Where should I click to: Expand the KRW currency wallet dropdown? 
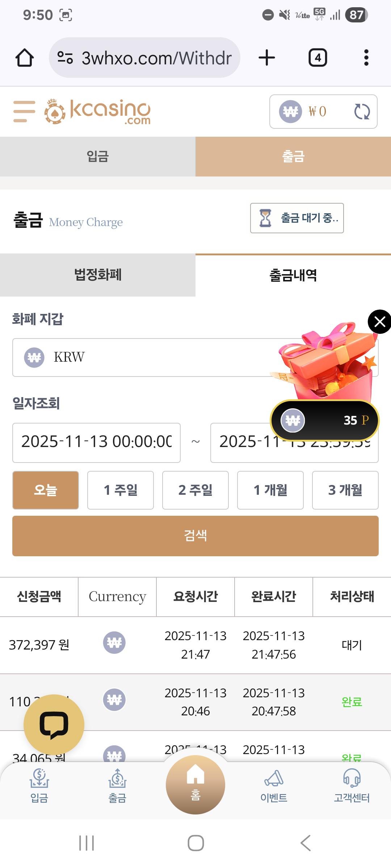pos(145,357)
